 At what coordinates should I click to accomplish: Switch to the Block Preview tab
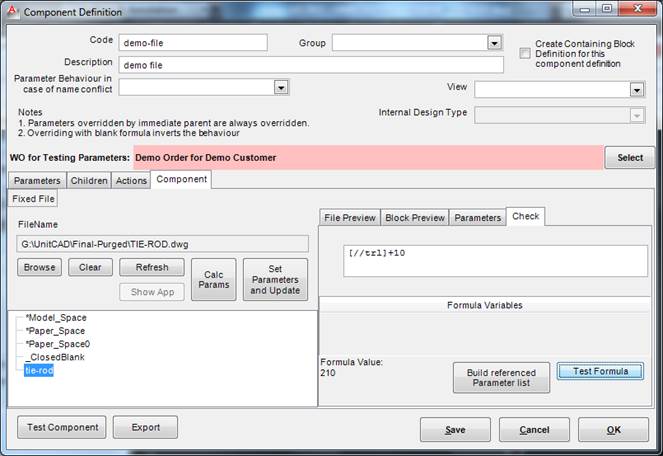(414, 218)
